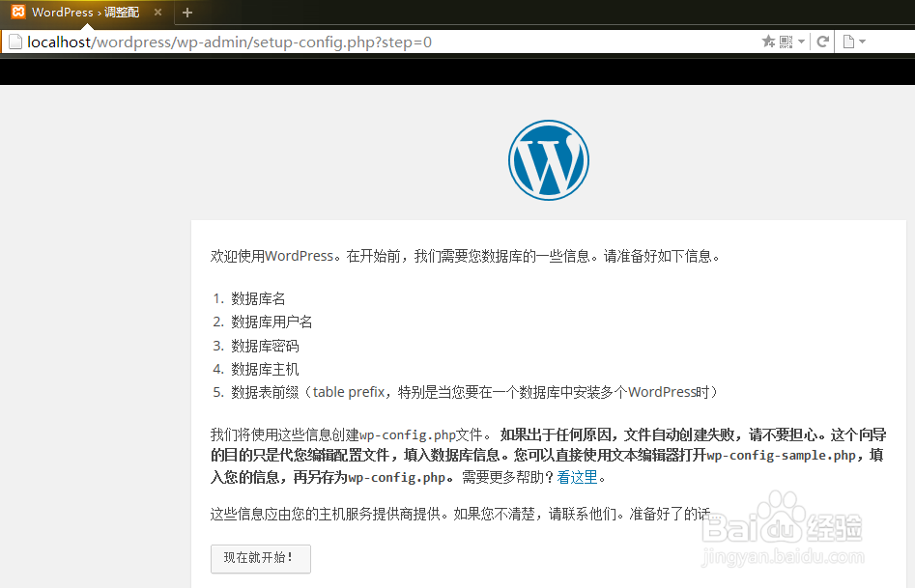915x588 pixels.
Task: Click the WordPress logo on the setup page
Action: [x=549, y=160]
